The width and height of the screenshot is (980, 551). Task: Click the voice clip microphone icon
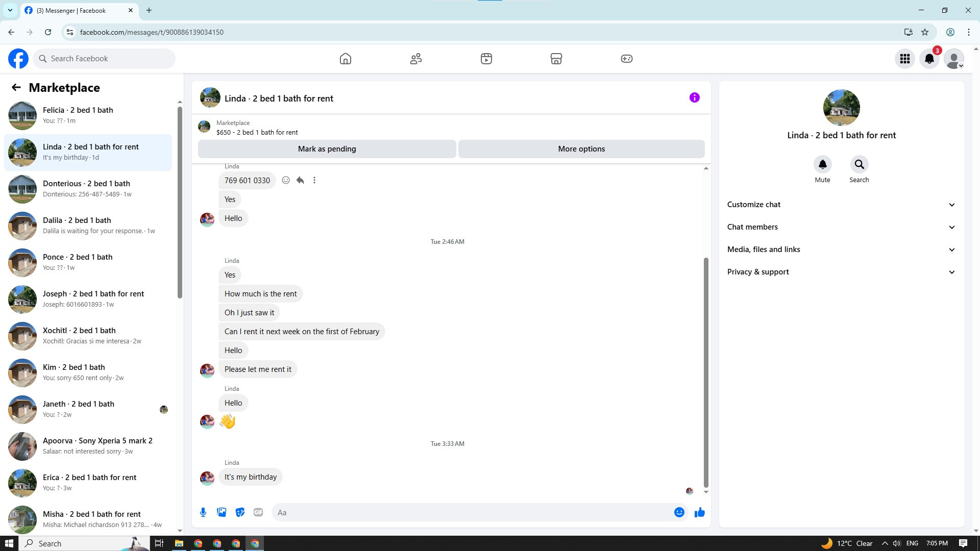pyautogui.click(x=203, y=512)
